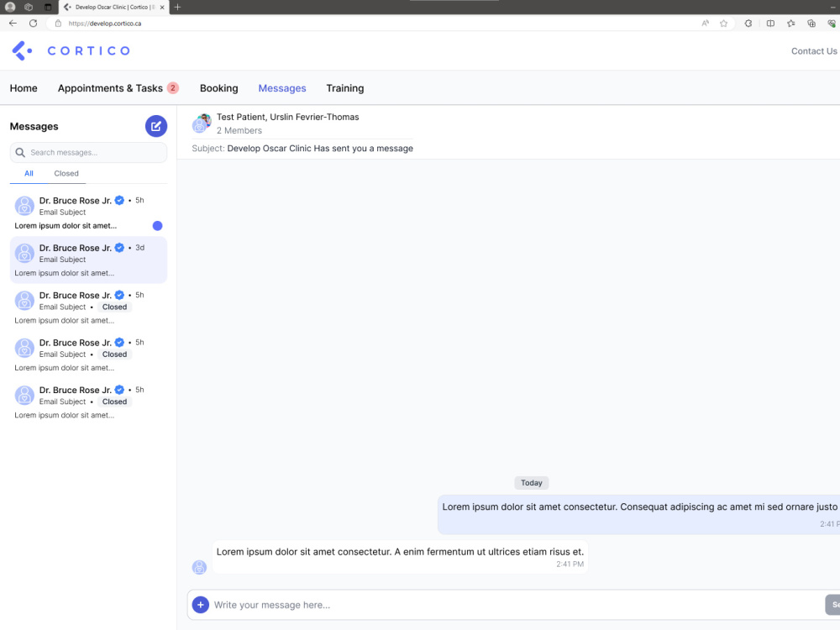Click the conversation group avatar in header
The width and height of the screenshot is (840, 630).
(202, 123)
